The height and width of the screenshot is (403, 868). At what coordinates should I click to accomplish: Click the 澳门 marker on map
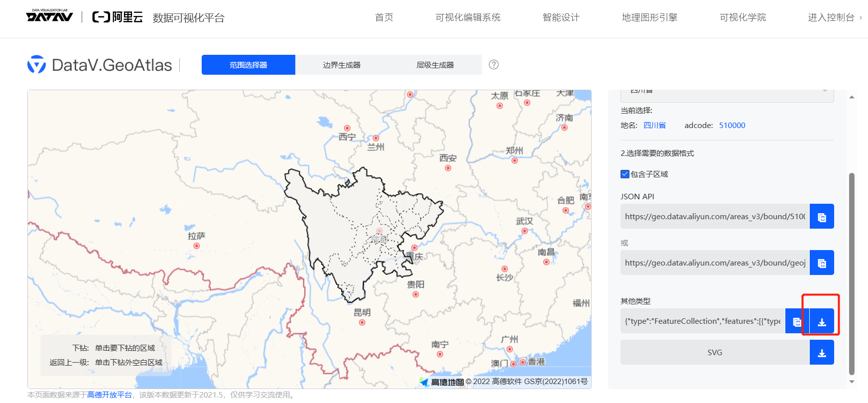[513, 364]
